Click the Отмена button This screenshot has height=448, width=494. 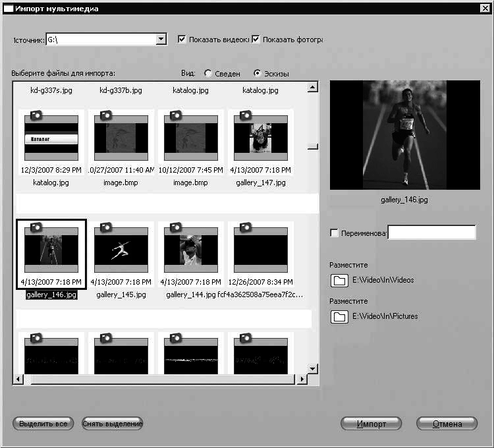[x=447, y=424]
